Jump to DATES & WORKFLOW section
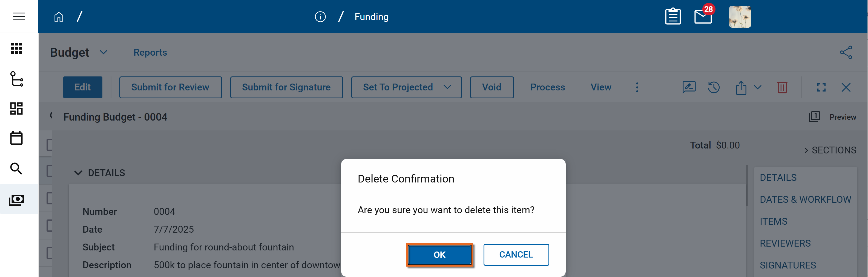Screen dimensions: 868x277 [805, 199]
